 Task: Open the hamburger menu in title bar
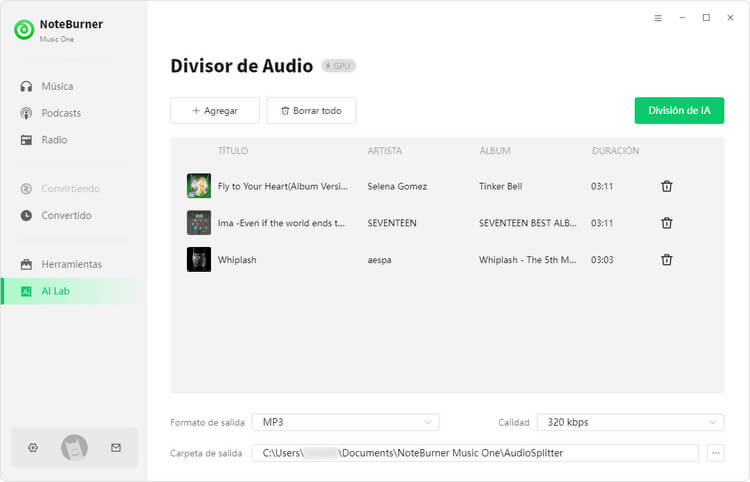pyautogui.click(x=658, y=18)
